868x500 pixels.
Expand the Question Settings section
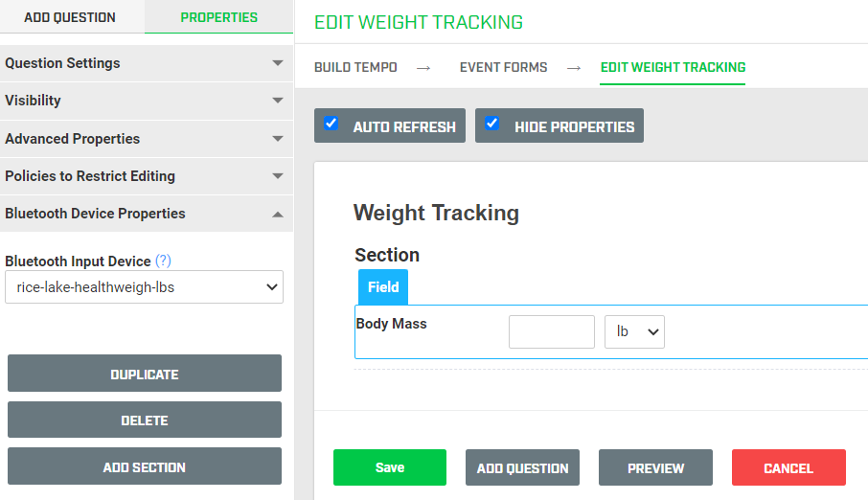tap(146, 63)
